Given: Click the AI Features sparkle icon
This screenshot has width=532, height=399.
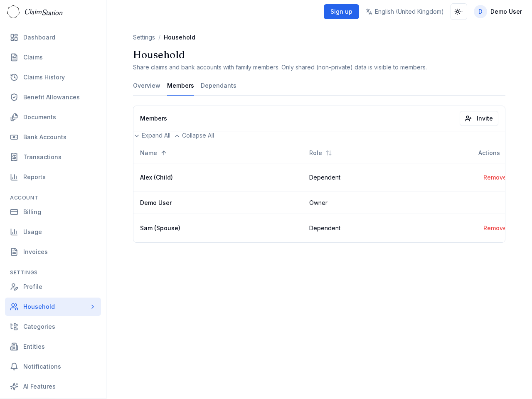Looking at the screenshot, I should [x=14, y=387].
